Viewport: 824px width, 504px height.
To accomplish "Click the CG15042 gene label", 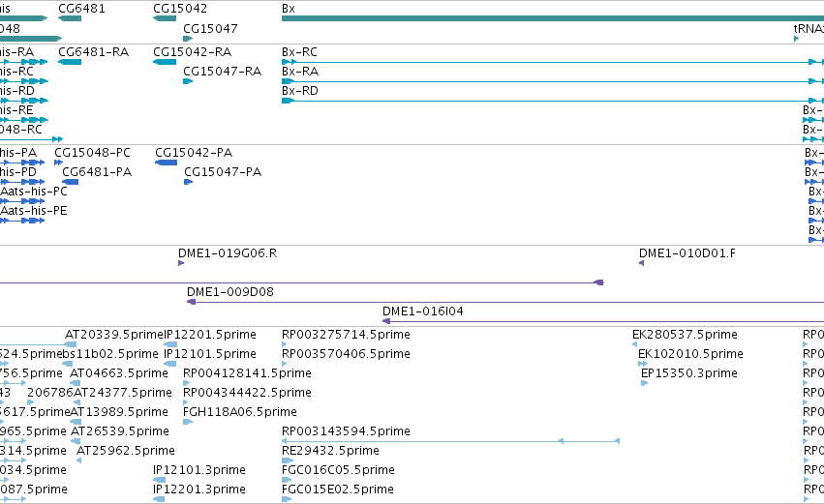I will tap(180, 9).
